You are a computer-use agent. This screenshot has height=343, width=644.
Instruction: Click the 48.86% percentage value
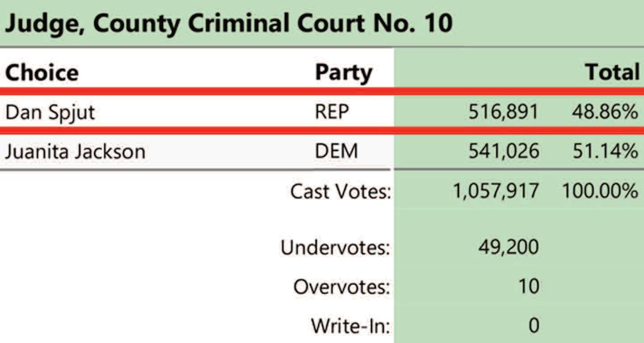pyautogui.click(x=605, y=112)
